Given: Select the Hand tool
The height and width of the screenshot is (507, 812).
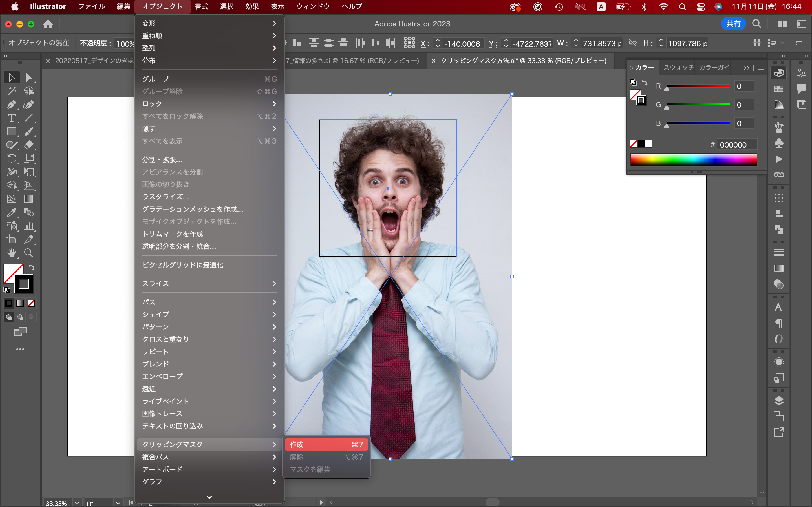Looking at the screenshot, I should 11,253.
